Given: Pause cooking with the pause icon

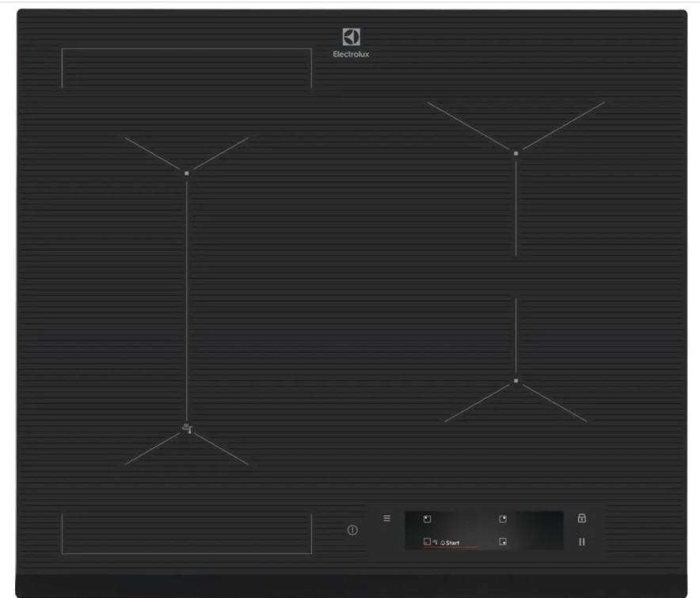Looking at the screenshot, I should 582,542.
